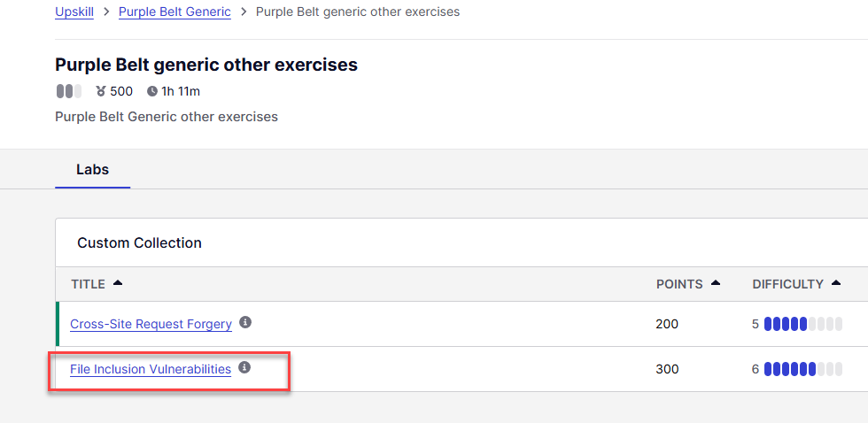Click the breadcrumb chevron right after Upskill
The height and width of the screenshot is (423, 868).
(107, 12)
